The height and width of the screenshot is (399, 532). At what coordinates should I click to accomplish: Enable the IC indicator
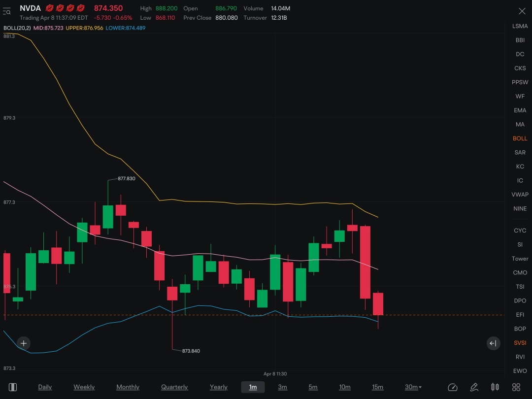coord(520,180)
